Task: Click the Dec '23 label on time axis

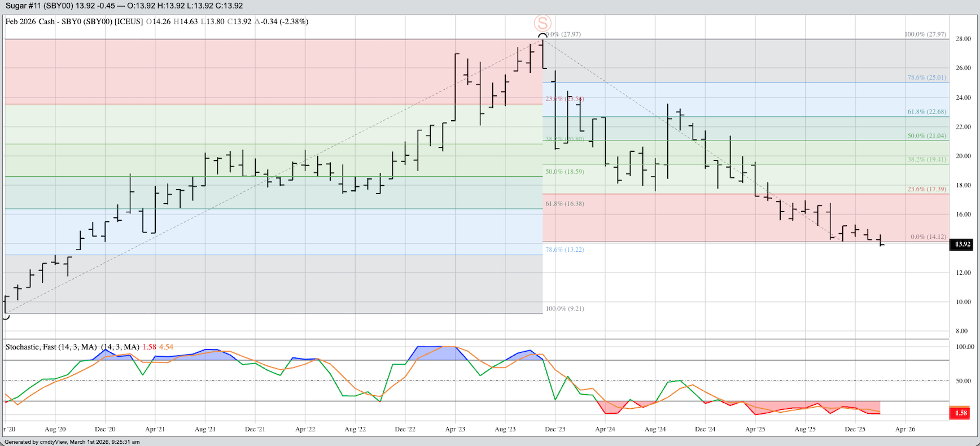Action: (x=555, y=429)
